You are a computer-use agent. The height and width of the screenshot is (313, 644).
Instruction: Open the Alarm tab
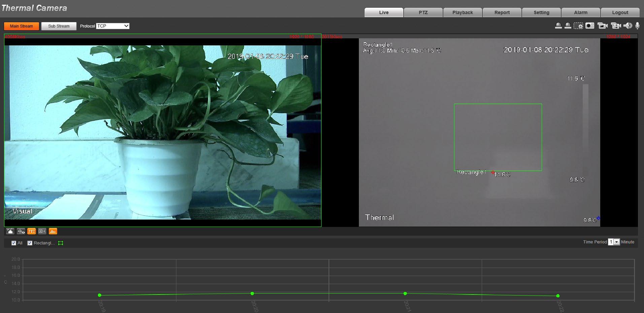click(x=581, y=12)
